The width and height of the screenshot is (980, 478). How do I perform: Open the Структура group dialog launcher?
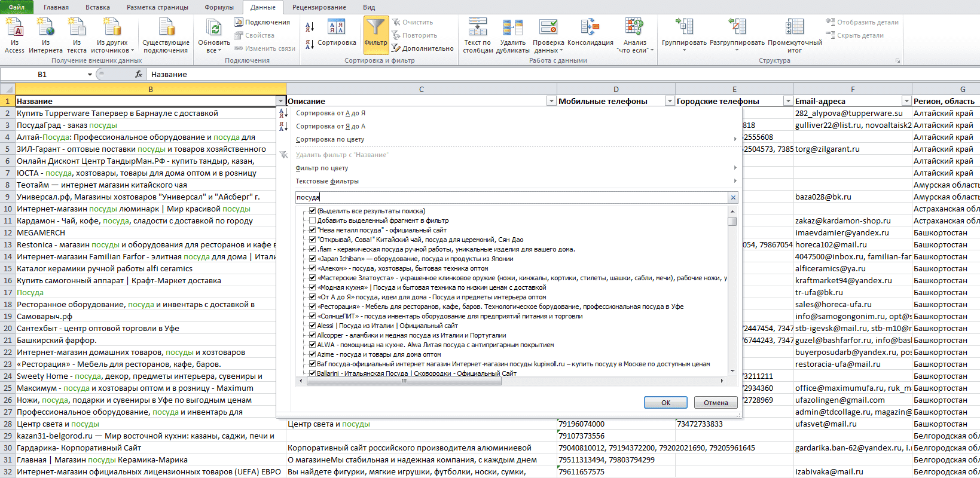pos(897,61)
